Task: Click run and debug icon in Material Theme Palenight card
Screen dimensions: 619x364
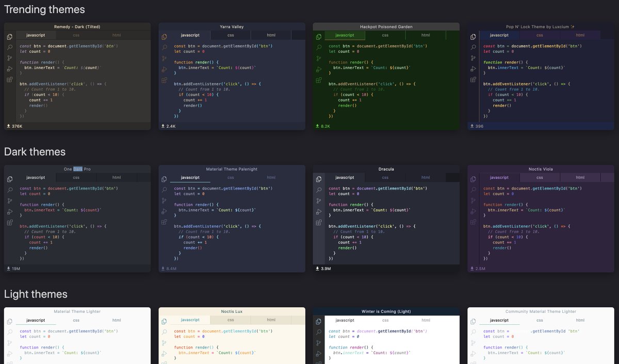Action: pyautogui.click(x=164, y=211)
